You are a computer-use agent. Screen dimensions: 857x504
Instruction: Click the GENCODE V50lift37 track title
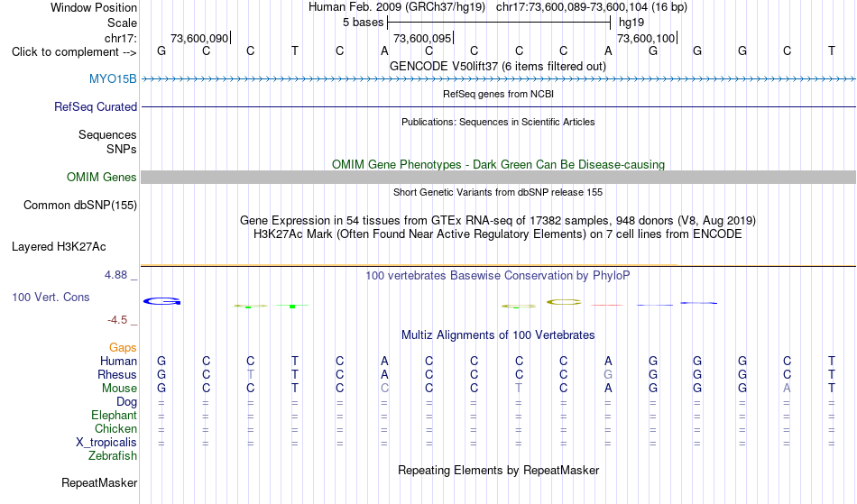(498, 66)
